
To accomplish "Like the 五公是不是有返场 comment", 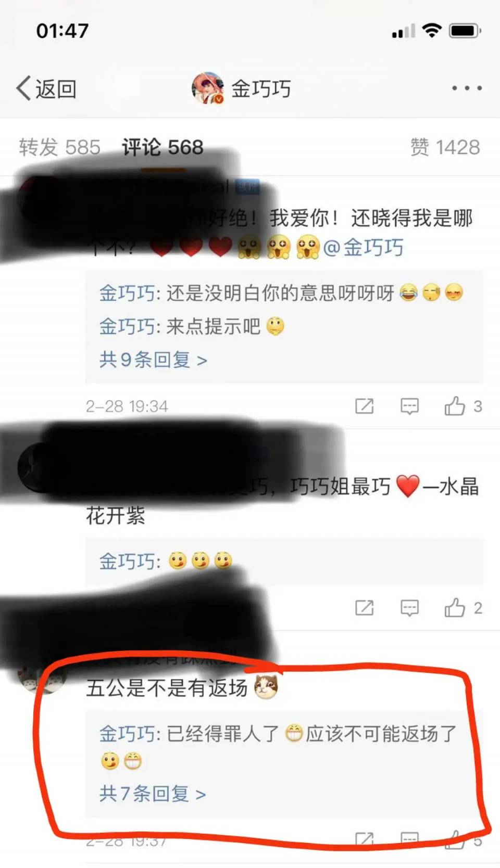I will tap(463, 839).
